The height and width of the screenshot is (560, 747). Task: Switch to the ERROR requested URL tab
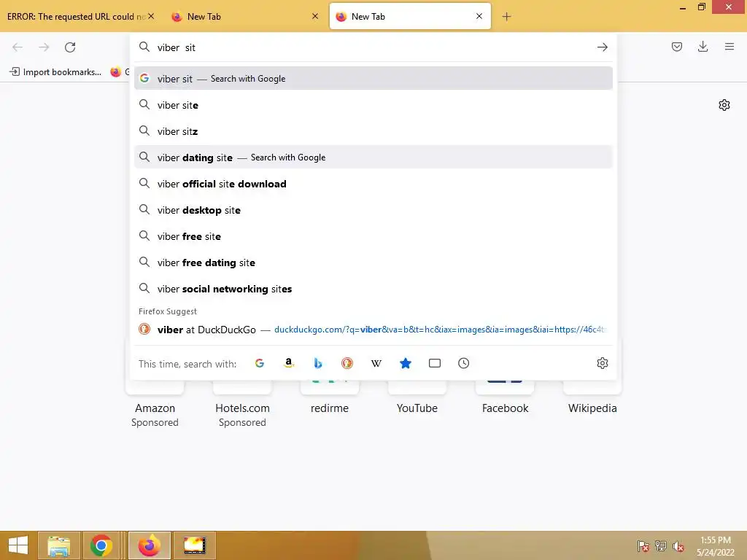tap(76, 17)
